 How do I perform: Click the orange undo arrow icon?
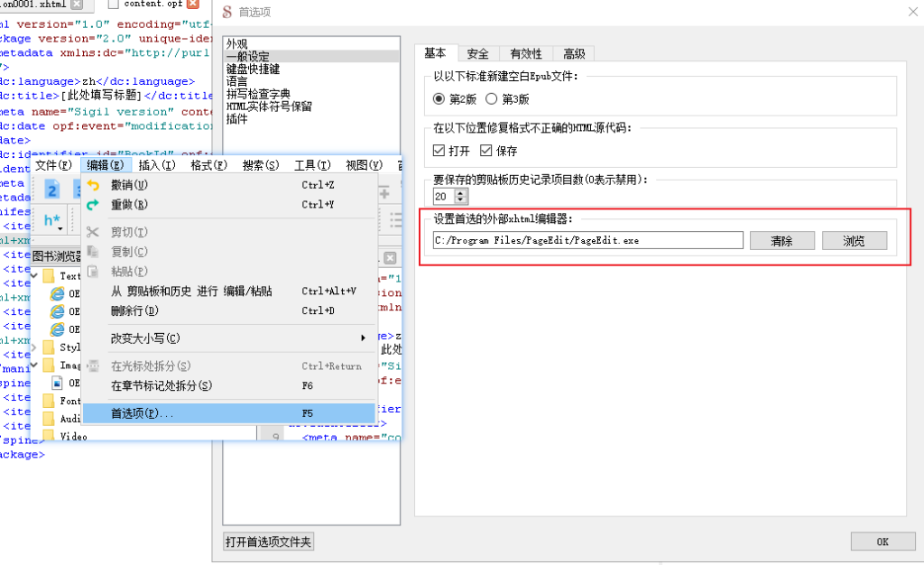pyautogui.click(x=93, y=185)
